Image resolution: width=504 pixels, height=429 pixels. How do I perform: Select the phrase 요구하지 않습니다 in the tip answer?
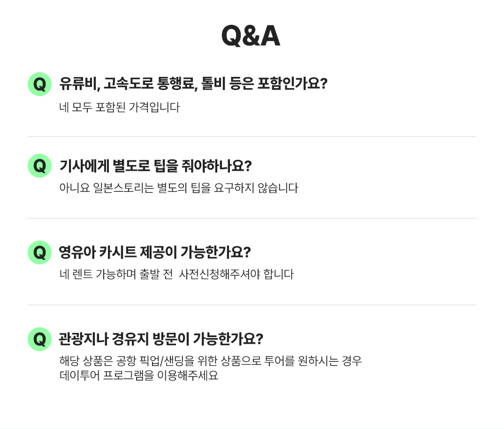click(x=256, y=188)
